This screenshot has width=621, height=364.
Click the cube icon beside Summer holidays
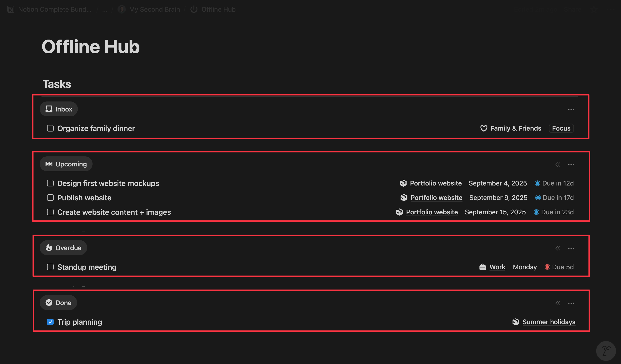[516, 322]
